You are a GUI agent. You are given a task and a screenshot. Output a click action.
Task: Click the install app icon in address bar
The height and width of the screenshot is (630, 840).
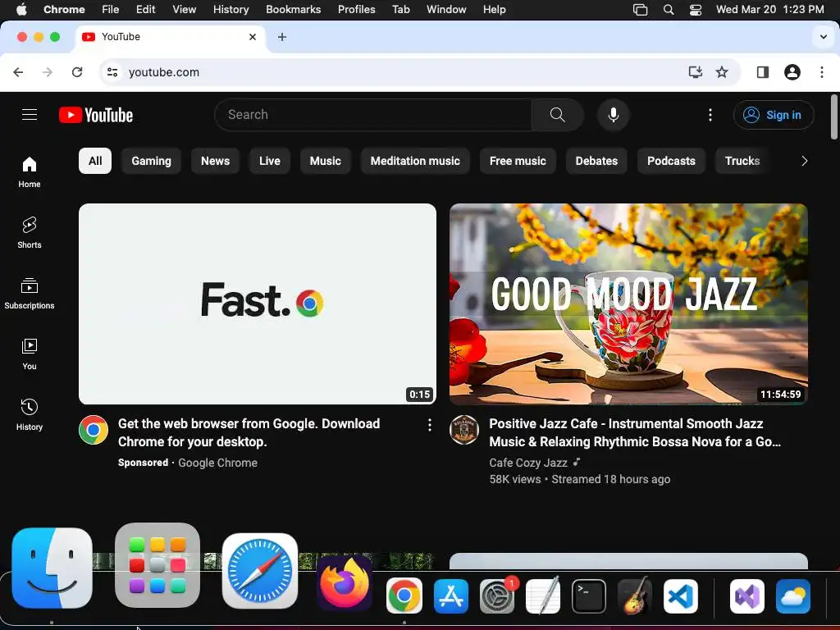pyautogui.click(x=695, y=72)
